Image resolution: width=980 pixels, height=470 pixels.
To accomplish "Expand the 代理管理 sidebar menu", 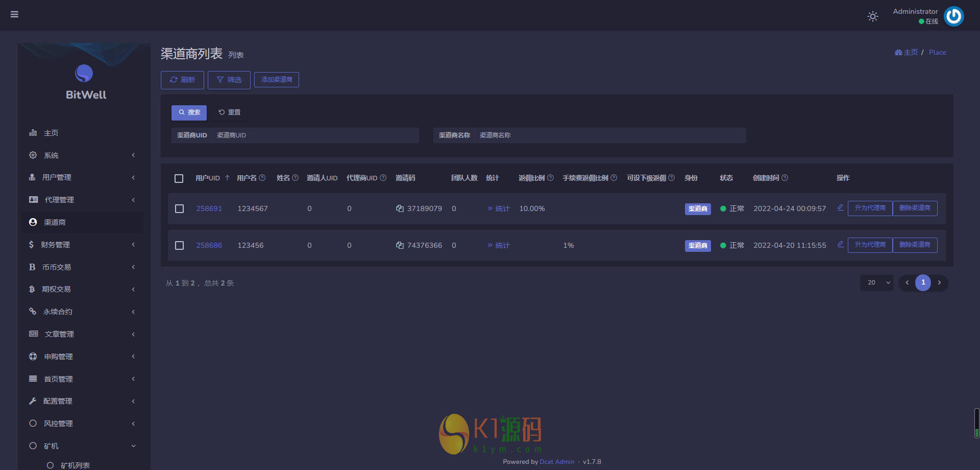I will pyautogui.click(x=83, y=200).
